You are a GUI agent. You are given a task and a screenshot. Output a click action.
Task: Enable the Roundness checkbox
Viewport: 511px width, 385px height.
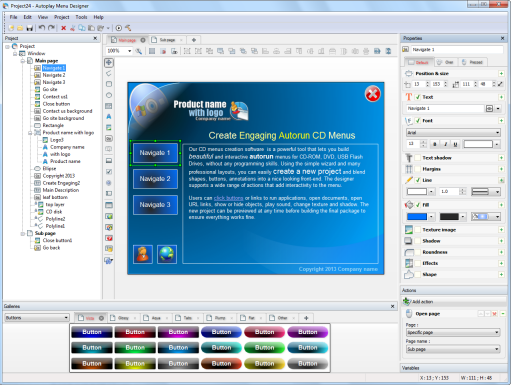(x=418, y=252)
